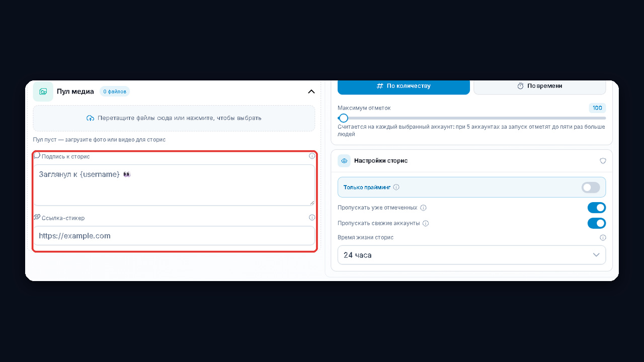Click the Пул медиа heading text
Screen dimensions: 644x362
pos(75,92)
